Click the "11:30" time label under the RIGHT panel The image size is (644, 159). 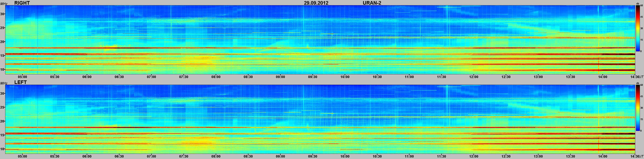442,77
